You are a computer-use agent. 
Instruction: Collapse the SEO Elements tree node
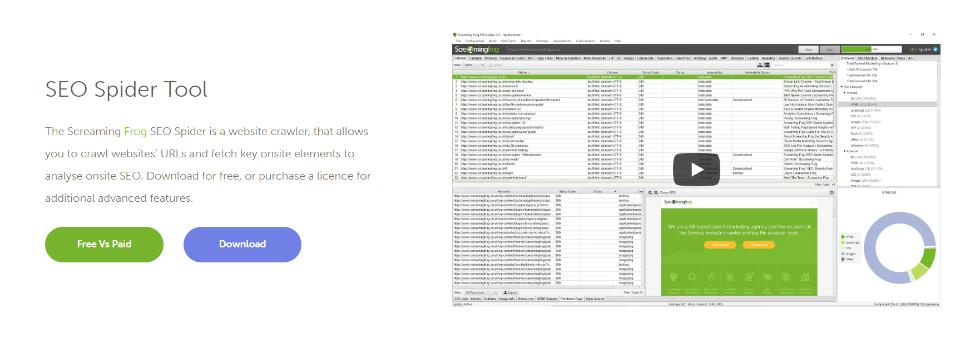[842, 87]
